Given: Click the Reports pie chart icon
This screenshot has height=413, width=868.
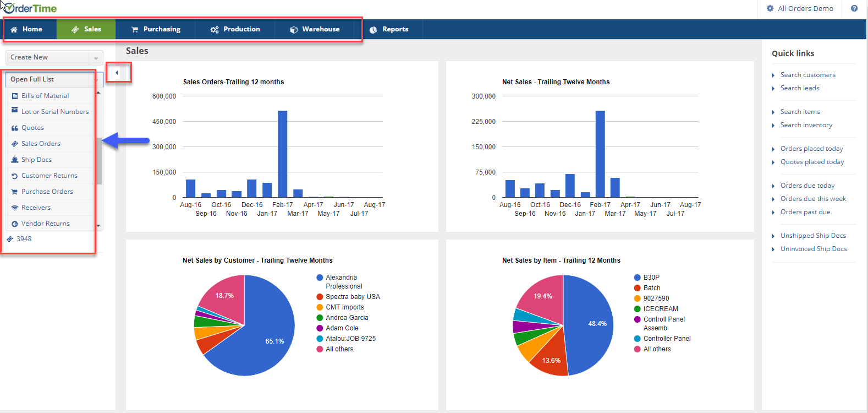Looking at the screenshot, I should click(373, 30).
